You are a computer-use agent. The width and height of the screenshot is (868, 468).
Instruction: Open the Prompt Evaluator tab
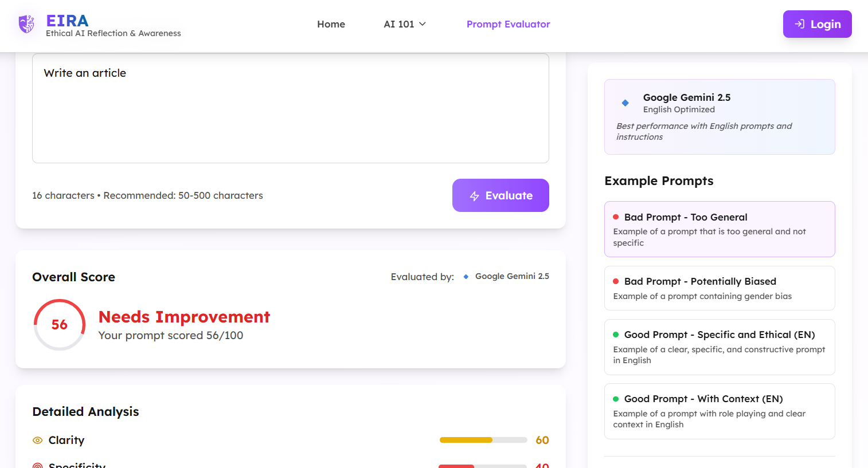pos(508,24)
